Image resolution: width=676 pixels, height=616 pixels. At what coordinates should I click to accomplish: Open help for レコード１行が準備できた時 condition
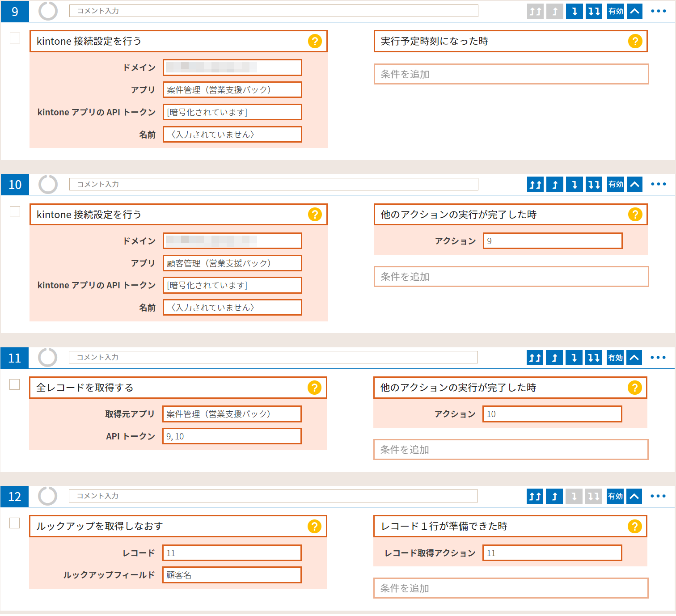coord(635,526)
